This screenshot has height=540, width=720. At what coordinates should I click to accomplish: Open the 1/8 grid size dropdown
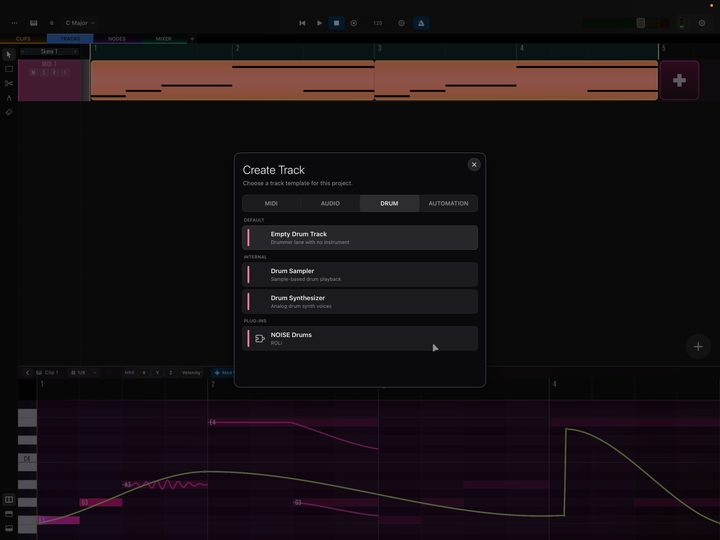83,372
